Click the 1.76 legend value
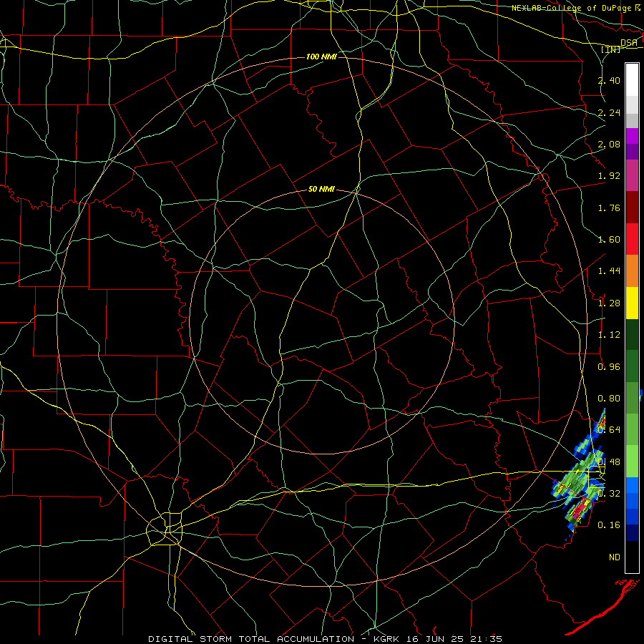 click(609, 208)
